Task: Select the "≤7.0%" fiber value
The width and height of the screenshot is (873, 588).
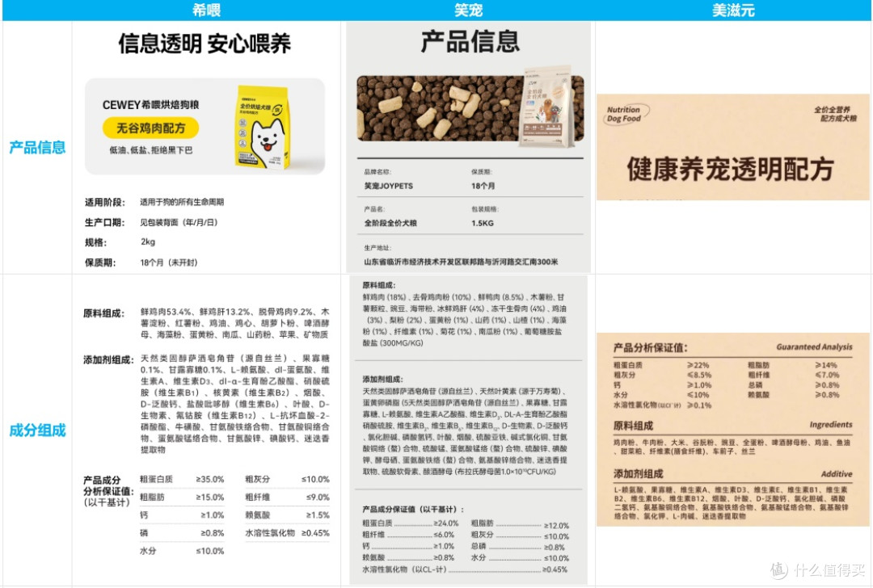Action: pyautogui.click(x=827, y=375)
